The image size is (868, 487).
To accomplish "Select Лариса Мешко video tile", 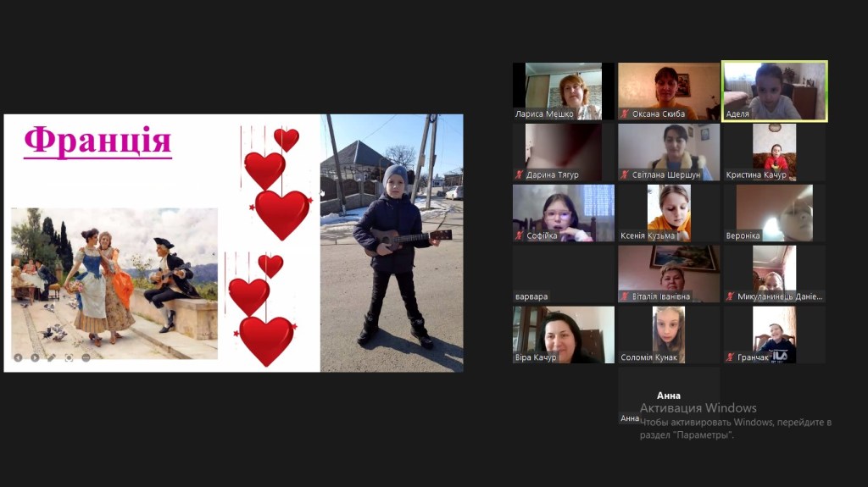I will (x=563, y=91).
